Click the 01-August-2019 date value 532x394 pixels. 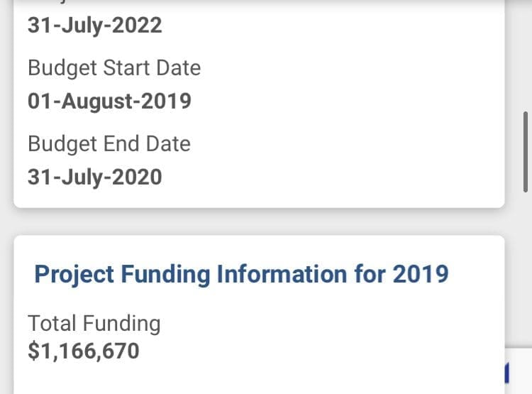pos(109,102)
